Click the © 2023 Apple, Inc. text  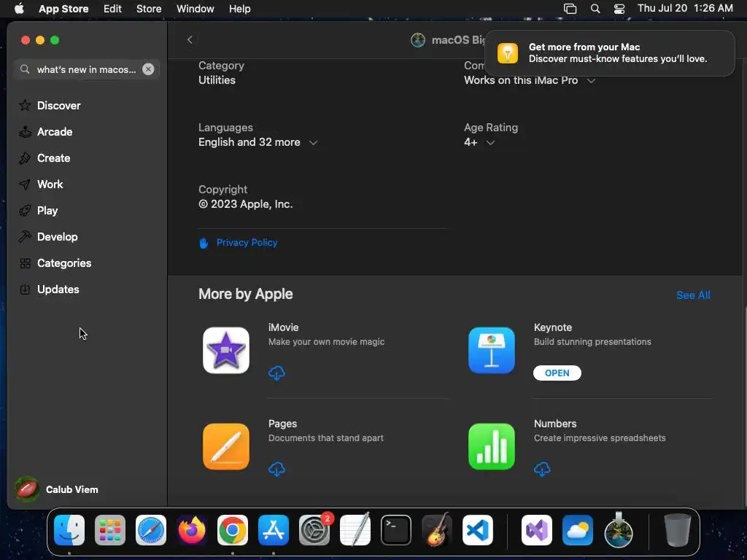[245, 204]
